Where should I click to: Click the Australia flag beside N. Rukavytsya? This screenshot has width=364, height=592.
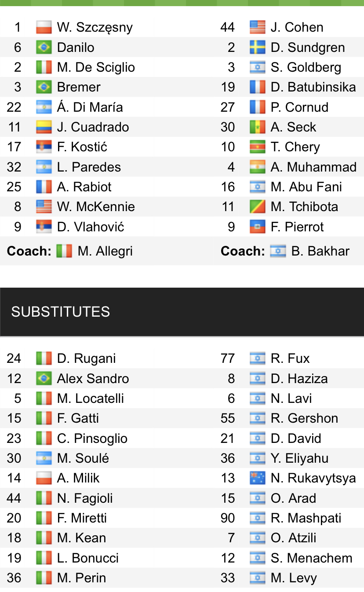pyautogui.click(x=257, y=478)
